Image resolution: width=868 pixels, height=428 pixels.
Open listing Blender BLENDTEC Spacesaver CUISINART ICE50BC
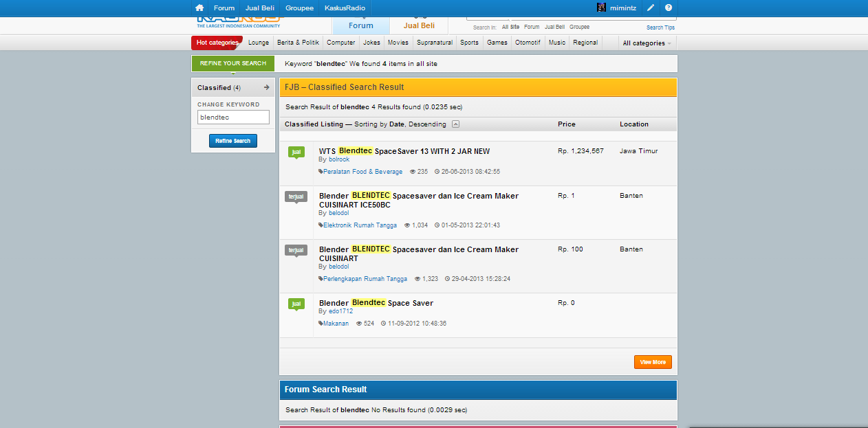coord(419,200)
